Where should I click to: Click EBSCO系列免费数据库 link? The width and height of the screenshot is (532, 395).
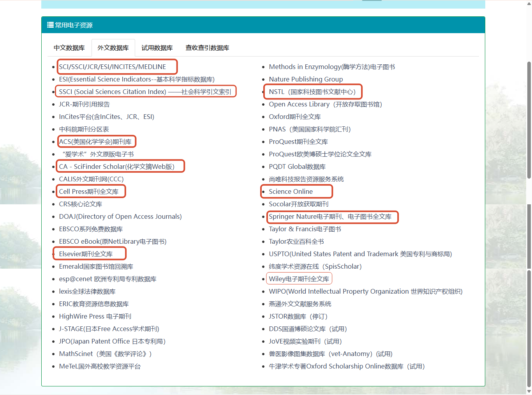click(x=91, y=229)
